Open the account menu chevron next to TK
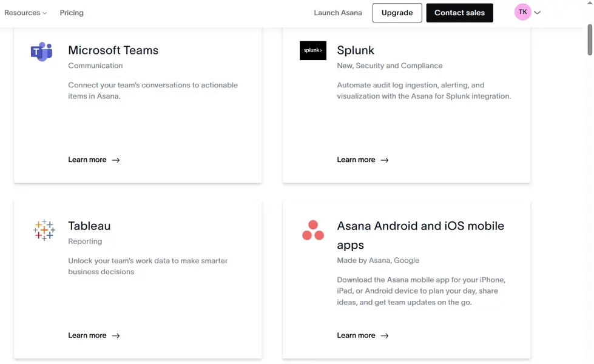This screenshot has width=594, height=364. pos(537,13)
